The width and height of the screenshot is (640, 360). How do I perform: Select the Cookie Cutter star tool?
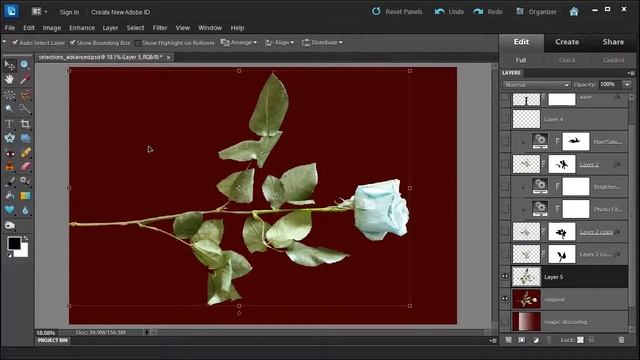tap(9, 138)
